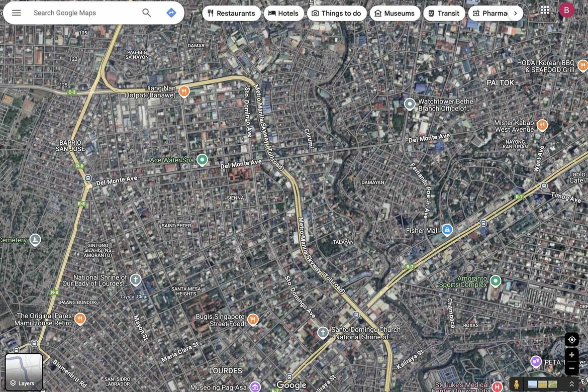This screenshot has width=588, height=392.
Task: Select the Things to do chip
Action: point(336,14)
